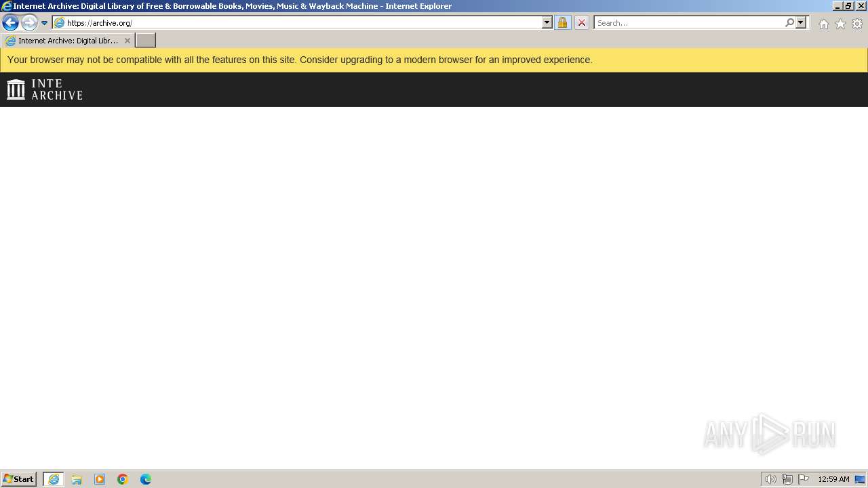
Task: Click the browser compatibility warning text
Action: tap(300, 60)
